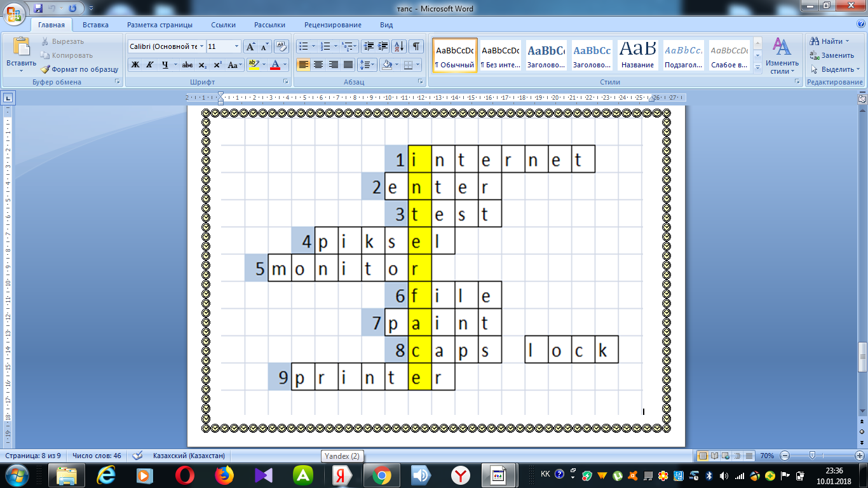Zoom out with the minus button
Image resolution: width=868 pixels, height=488 pixels.
pos(785,456)
